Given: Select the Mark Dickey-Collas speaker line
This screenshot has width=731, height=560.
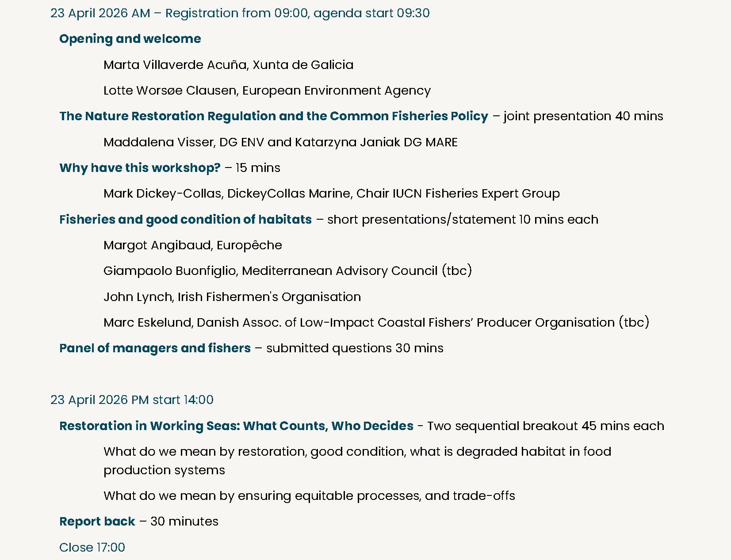Looking at the screenshot, I should click(331, 194).
